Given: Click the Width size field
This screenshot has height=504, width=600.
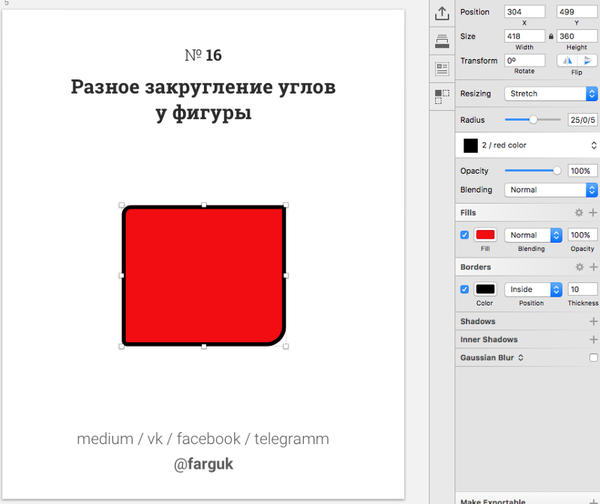Looking at the screenshot, I should (x=525, y=36).
